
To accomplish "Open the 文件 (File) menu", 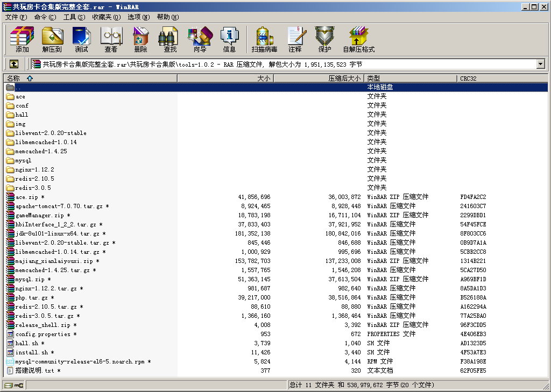I will pyautogui.click(x=16, y=17).
